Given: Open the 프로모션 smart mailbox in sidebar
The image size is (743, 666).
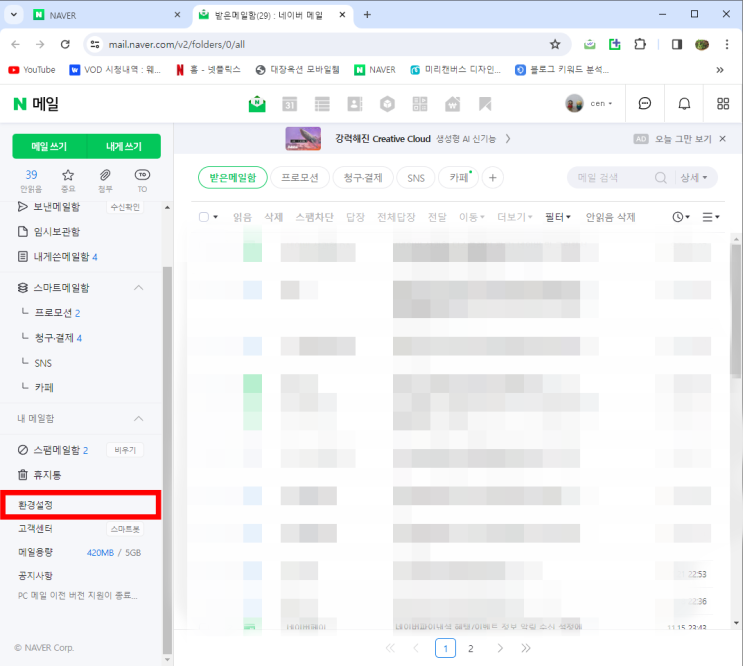Looking at the screenshot, I should click(57, 313).
